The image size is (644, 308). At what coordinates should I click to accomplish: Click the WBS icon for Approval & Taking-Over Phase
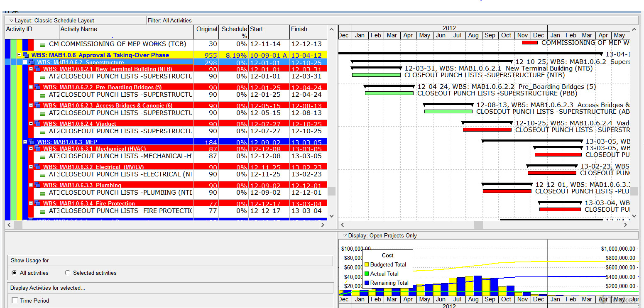point(26,55)
